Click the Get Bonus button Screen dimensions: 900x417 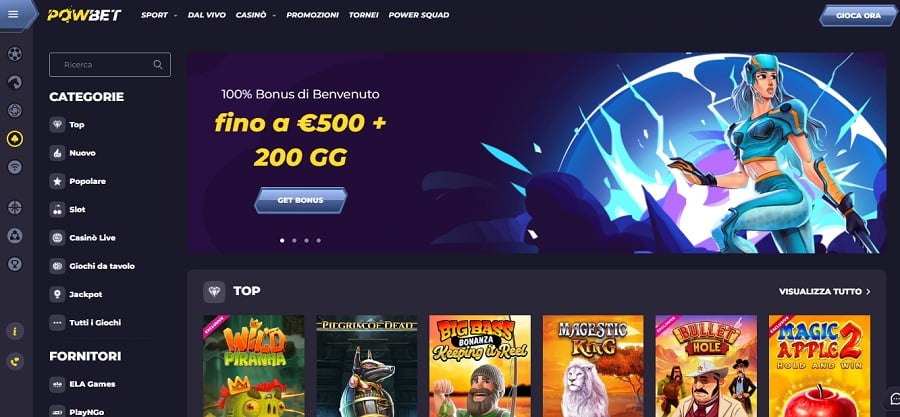pos(301,201)
